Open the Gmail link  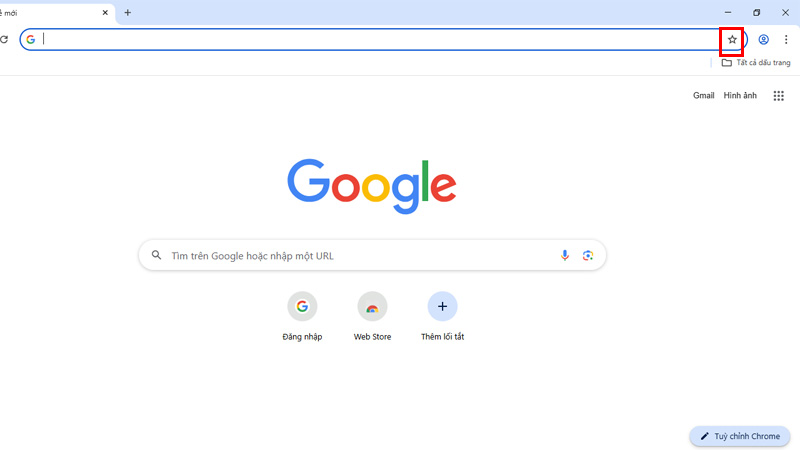pyautogui.click(x=703, y=95)
